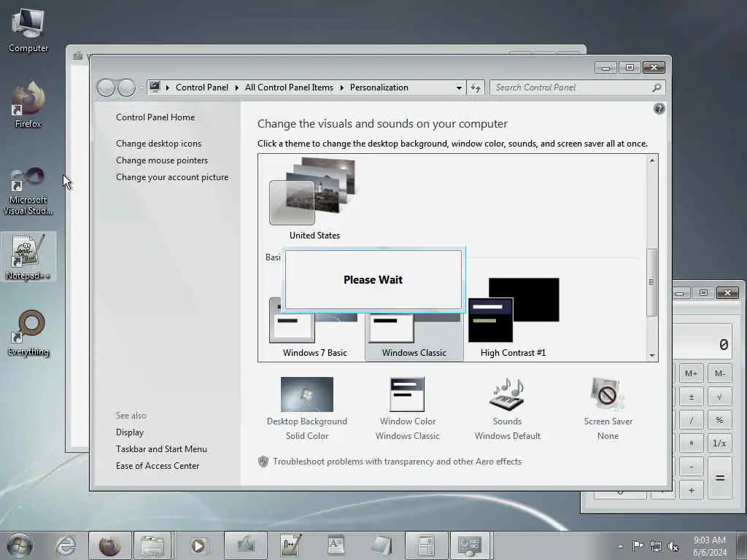The image size is (747, 560).
Task: Click the multiply button in Calculator
Action: tap(691, 443)
